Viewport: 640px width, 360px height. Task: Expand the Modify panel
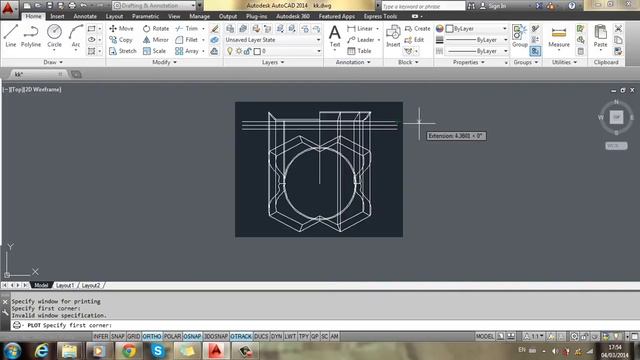[x=164, y=62]
